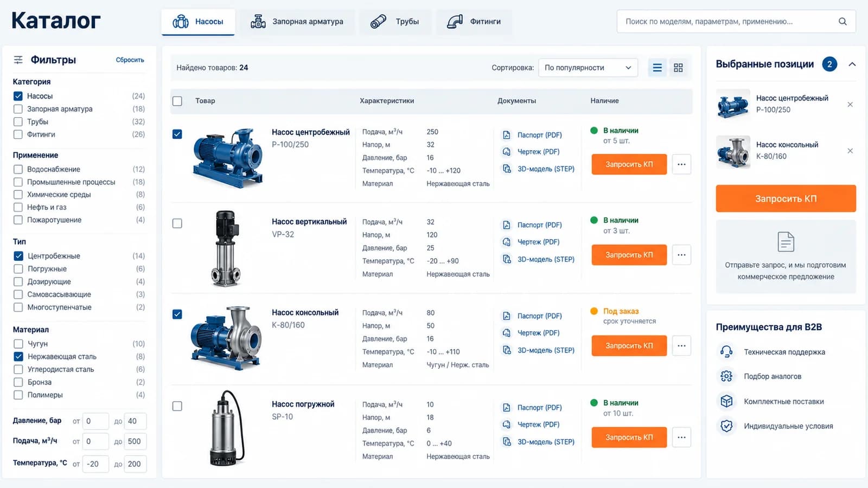Open more options for Насос центробежный row
Image resolution: width=868 pixels, height=488 pixels.
[x=681, y=164]
